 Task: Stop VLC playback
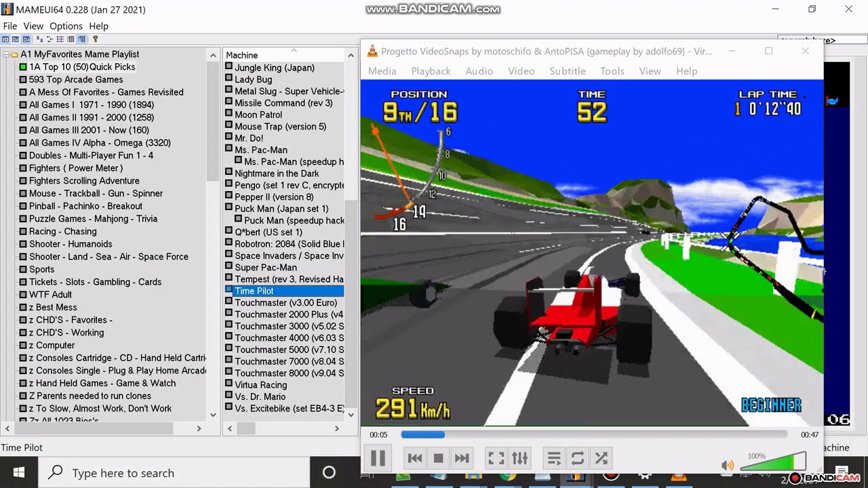[438, 458]
